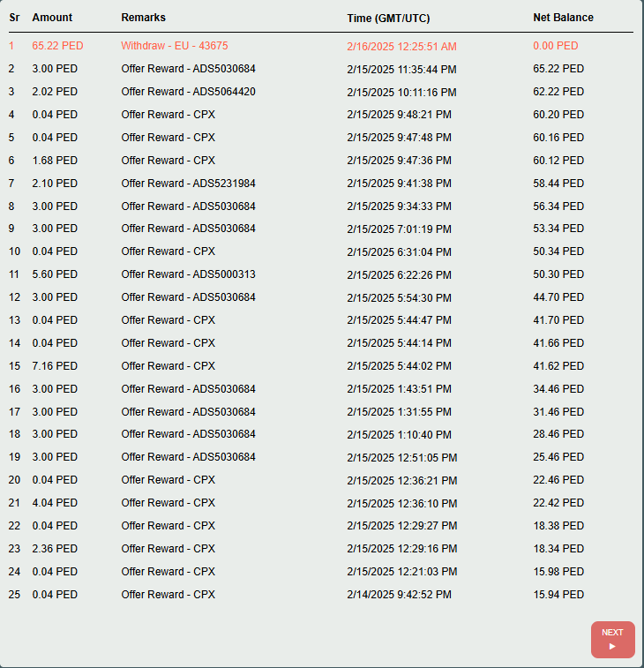This screenshot has height=668, width=644.
Task: Click the 41.70 PED net balance
Action: tap(558, 320)
